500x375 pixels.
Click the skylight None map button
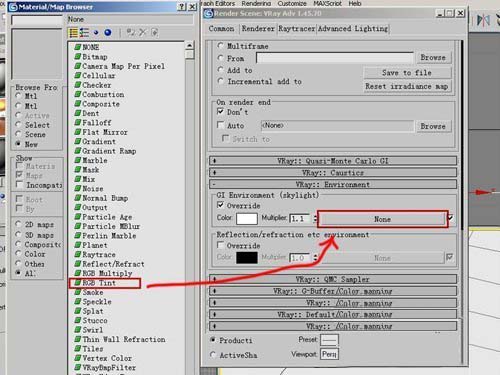382,219
